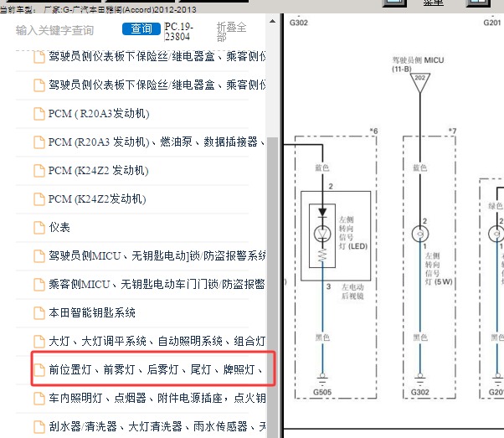The width and height of the screenshot is (504, 438).
Task: Open PCM ( R20A3发动机) entry
Action: click(99, 114)
